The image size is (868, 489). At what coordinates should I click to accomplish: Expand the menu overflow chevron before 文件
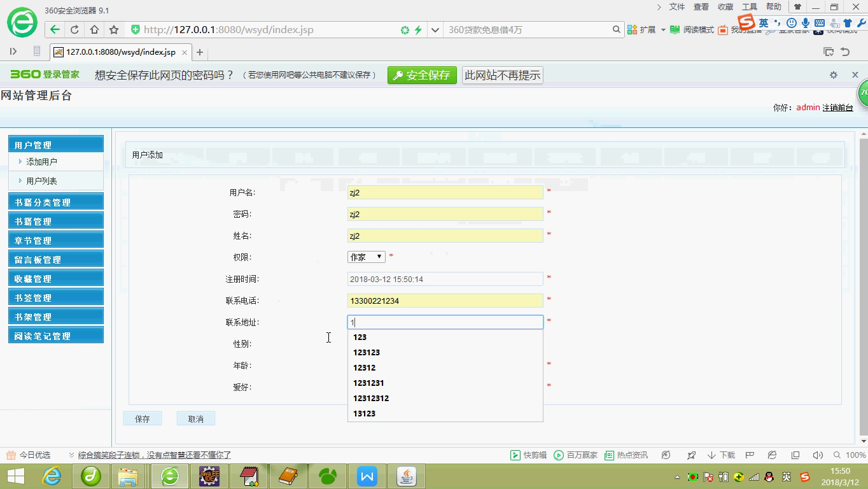659,7
